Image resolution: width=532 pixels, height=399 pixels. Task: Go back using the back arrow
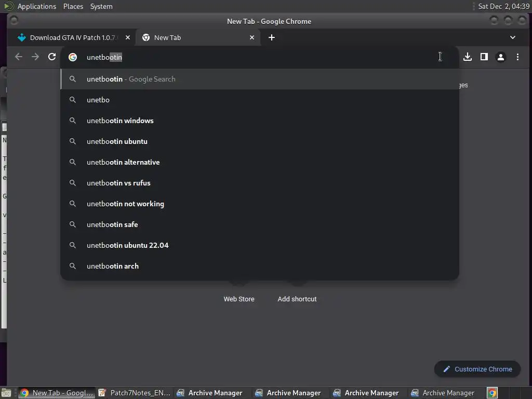(19, 57)
